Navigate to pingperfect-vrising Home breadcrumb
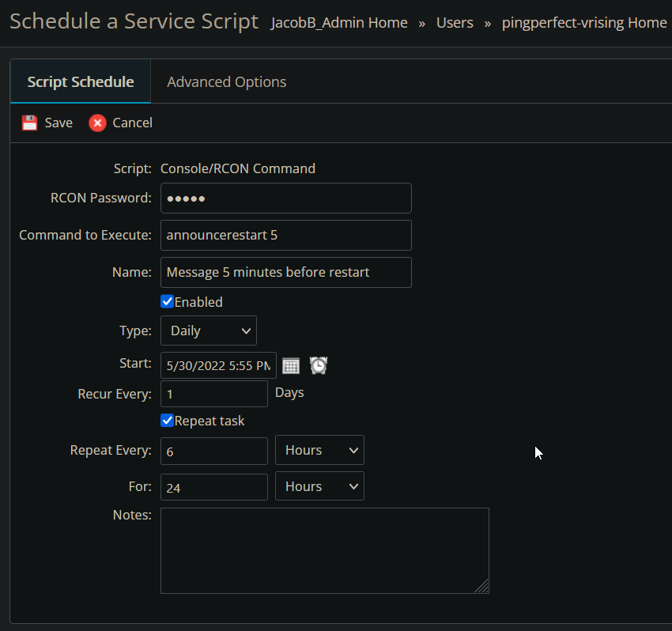 [x=584, y=23]
